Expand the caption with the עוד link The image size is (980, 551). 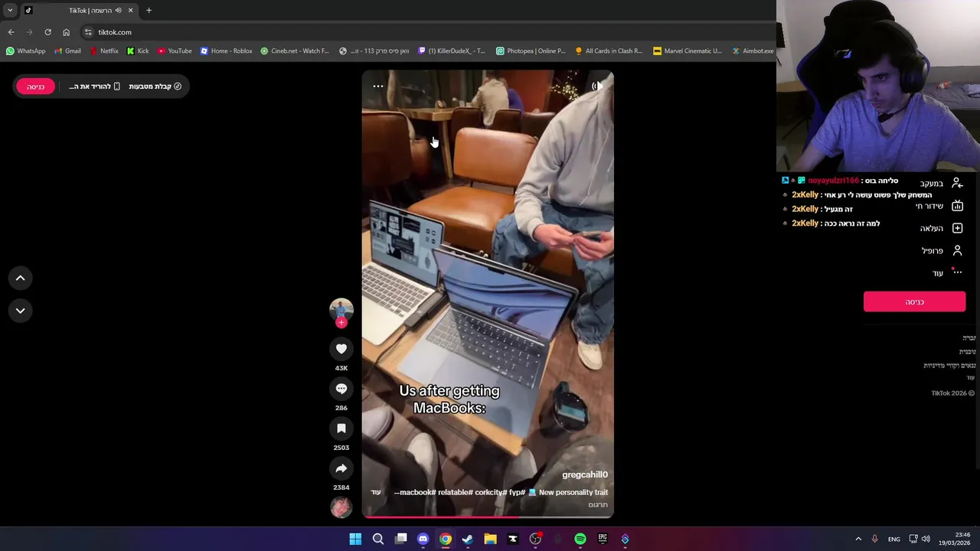click(376, 492)
